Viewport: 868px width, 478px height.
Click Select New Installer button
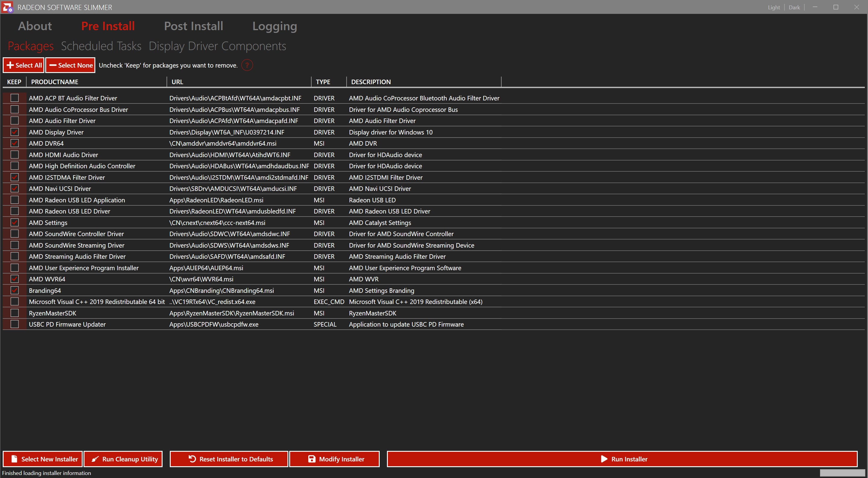pyautogui.click(x=43, y=459)
